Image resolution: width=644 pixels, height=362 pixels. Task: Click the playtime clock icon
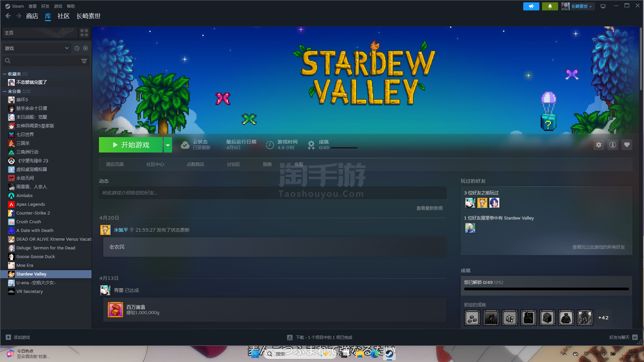point(270,145)
